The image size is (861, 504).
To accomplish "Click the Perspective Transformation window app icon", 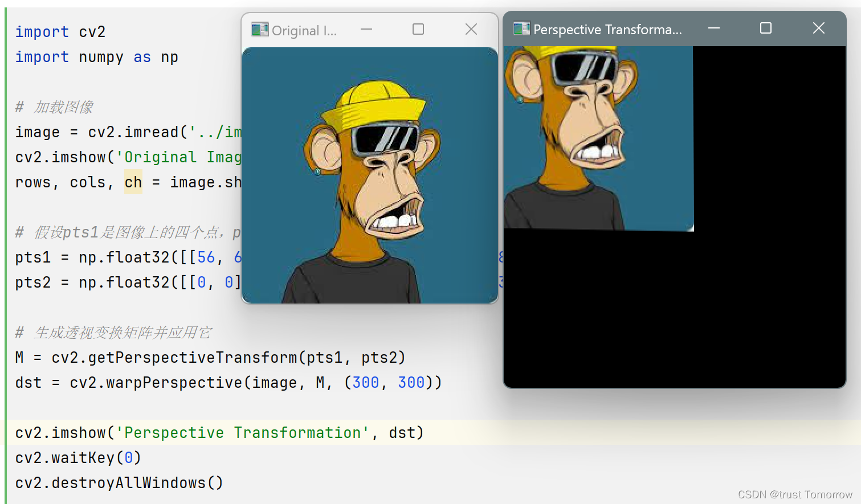I will [521, 28].
